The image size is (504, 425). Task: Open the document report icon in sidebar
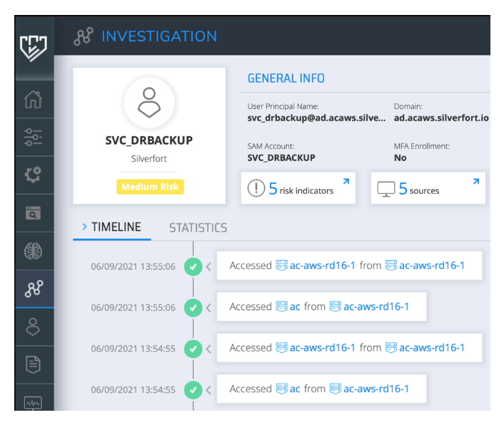[x=34, y=364]
